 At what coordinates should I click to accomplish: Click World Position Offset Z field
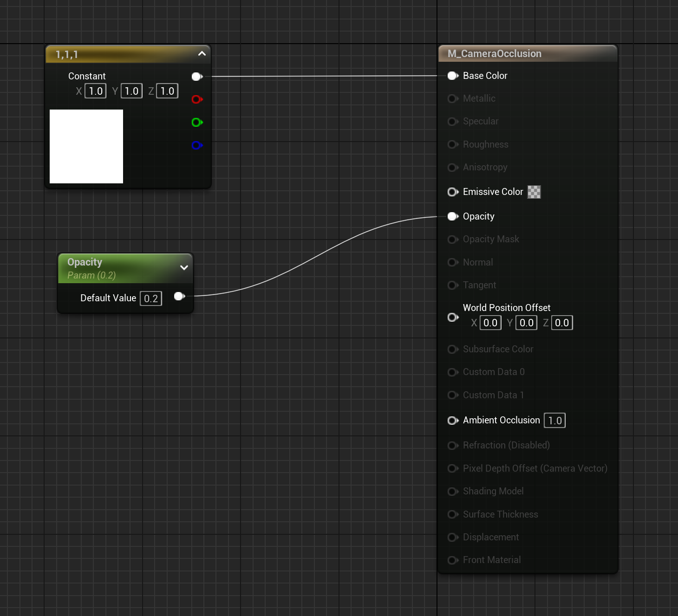tap(562, 323)
